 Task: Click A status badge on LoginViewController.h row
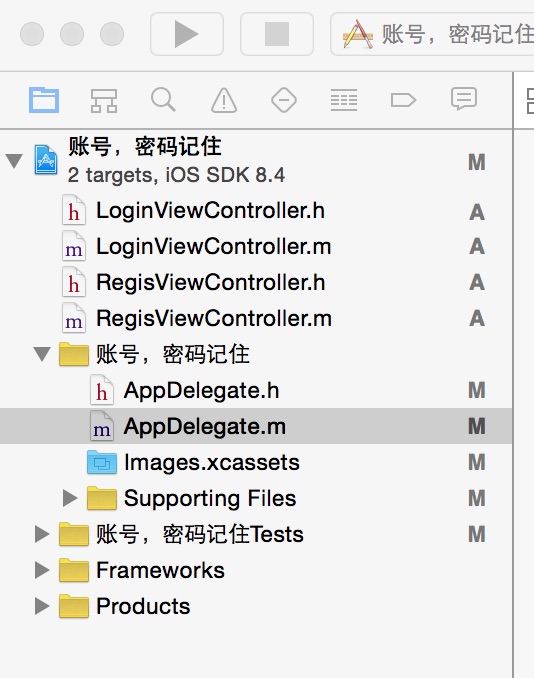click(477, 212)
